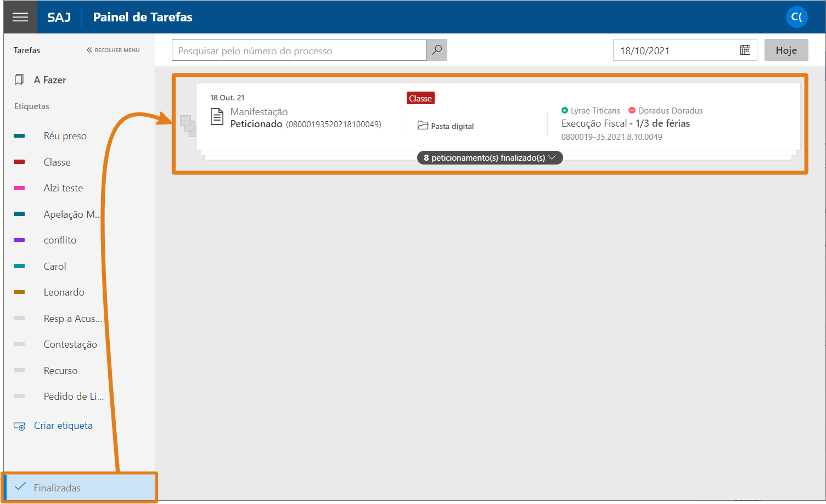826x504 pixels.
Task: Select the Contestação label
Action: tap(70, 344)
